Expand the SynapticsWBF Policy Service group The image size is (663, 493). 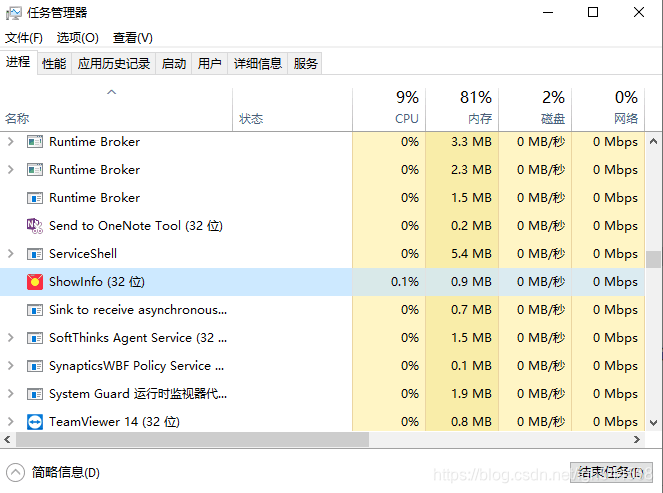coord(11,366)
